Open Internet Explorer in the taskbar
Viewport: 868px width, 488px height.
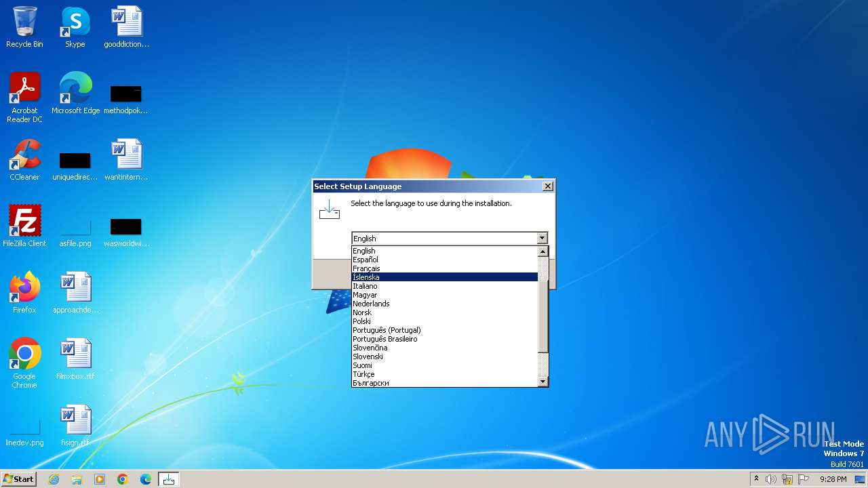[x=54, y=479]
